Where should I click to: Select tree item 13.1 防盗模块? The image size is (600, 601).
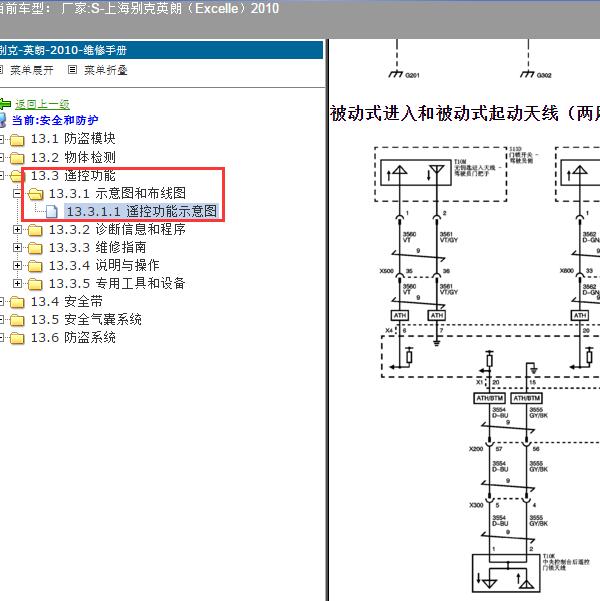point(73,138)
